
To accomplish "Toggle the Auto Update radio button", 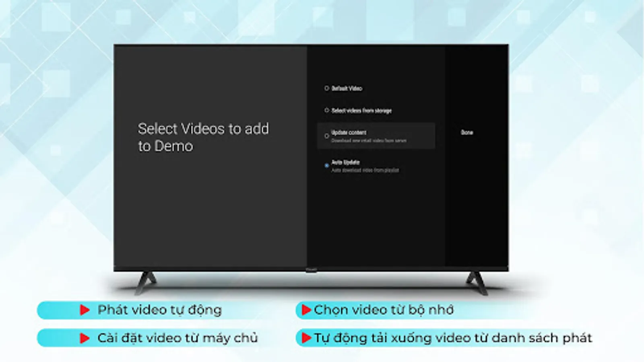I will 327,165.
